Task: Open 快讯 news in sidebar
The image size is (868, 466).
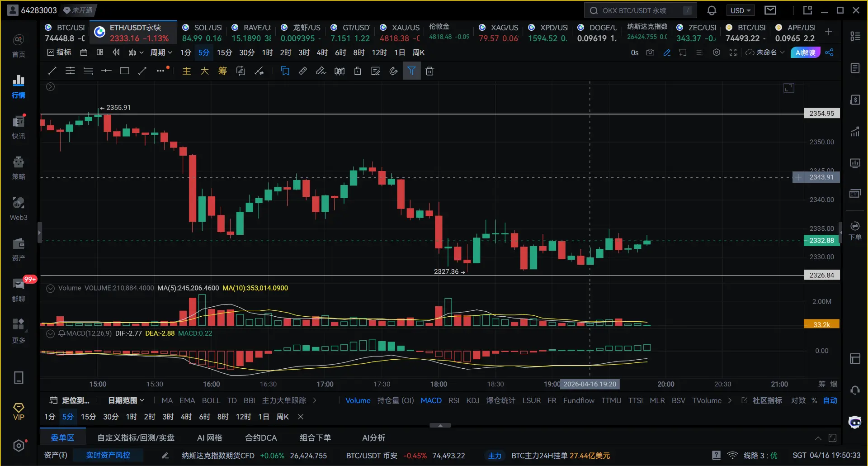Action: tap(19, 127)
